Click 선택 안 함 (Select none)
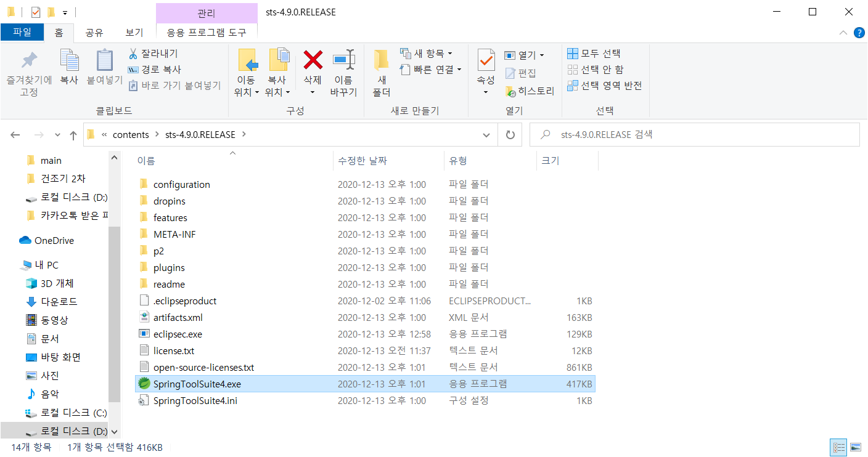This screenshot has width=868, height=457. point(596,70)
